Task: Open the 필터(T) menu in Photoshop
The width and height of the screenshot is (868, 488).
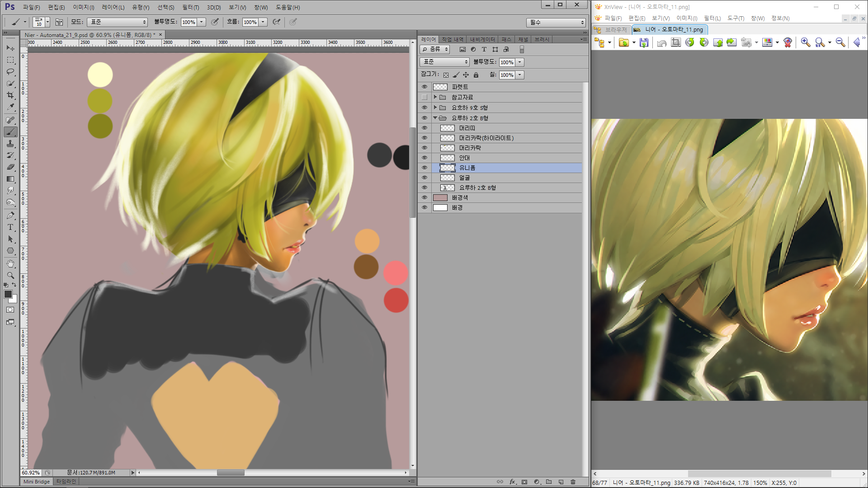Action: pos(190,7)
